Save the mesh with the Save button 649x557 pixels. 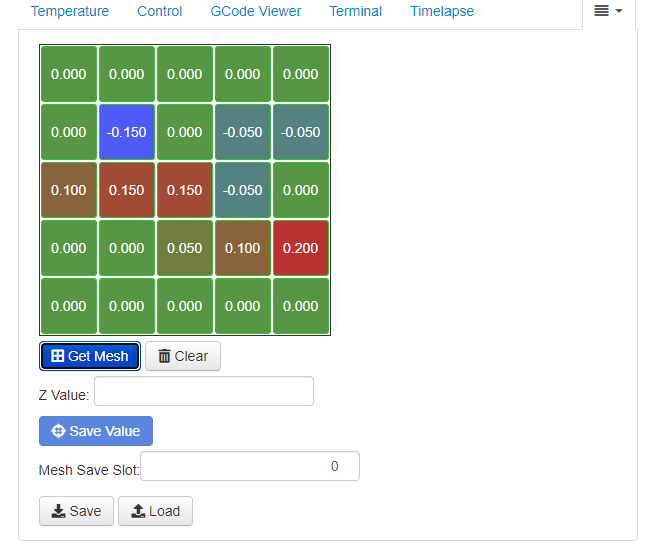click(76, 511)
